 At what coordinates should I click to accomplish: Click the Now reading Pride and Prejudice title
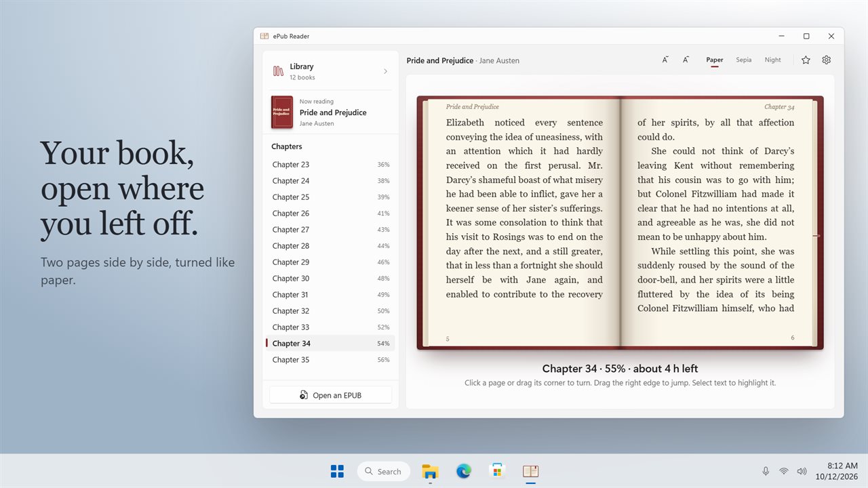point(333,113)
